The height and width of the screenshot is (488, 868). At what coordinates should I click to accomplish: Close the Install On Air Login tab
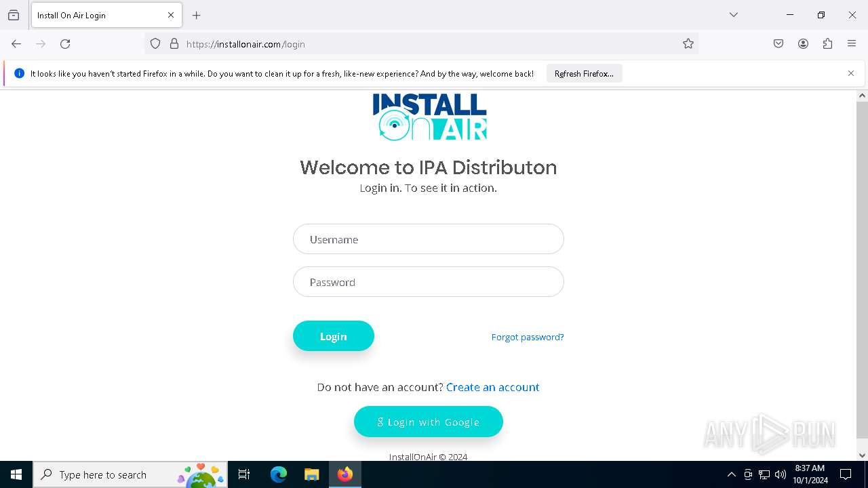point(171,15)
